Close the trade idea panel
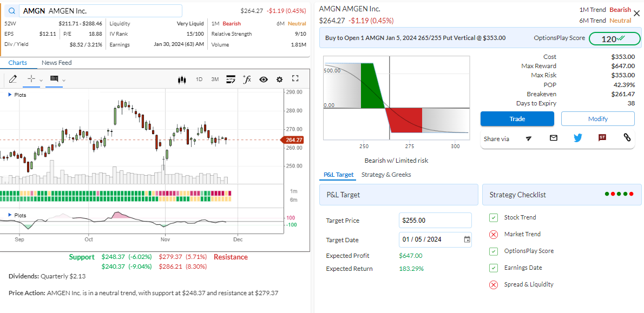644x313 pixels. pos(636,14)
